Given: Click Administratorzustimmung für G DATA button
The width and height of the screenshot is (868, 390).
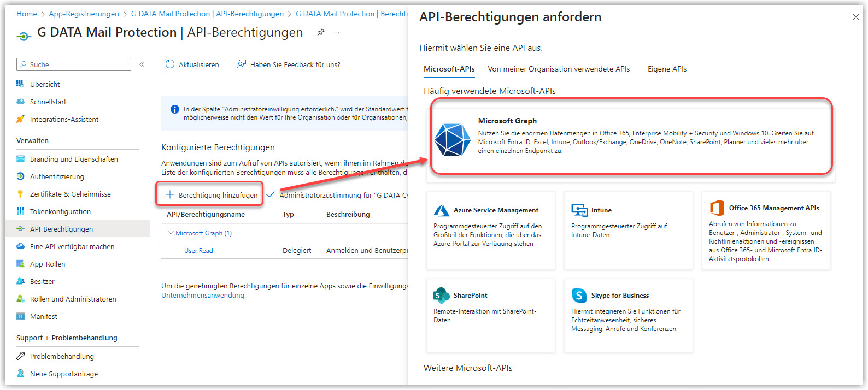Looking at the screenshot, I should click(337, 195).
